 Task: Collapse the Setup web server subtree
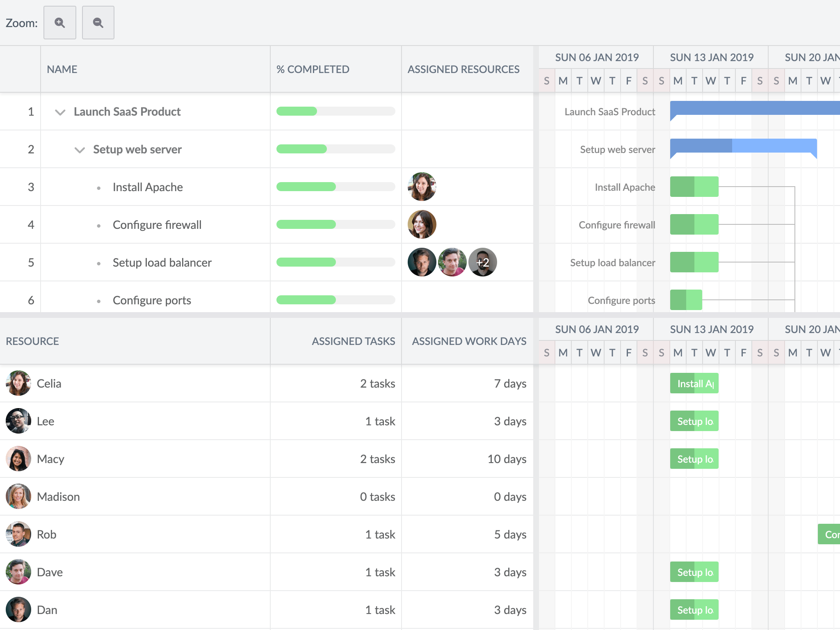[80, 149]
